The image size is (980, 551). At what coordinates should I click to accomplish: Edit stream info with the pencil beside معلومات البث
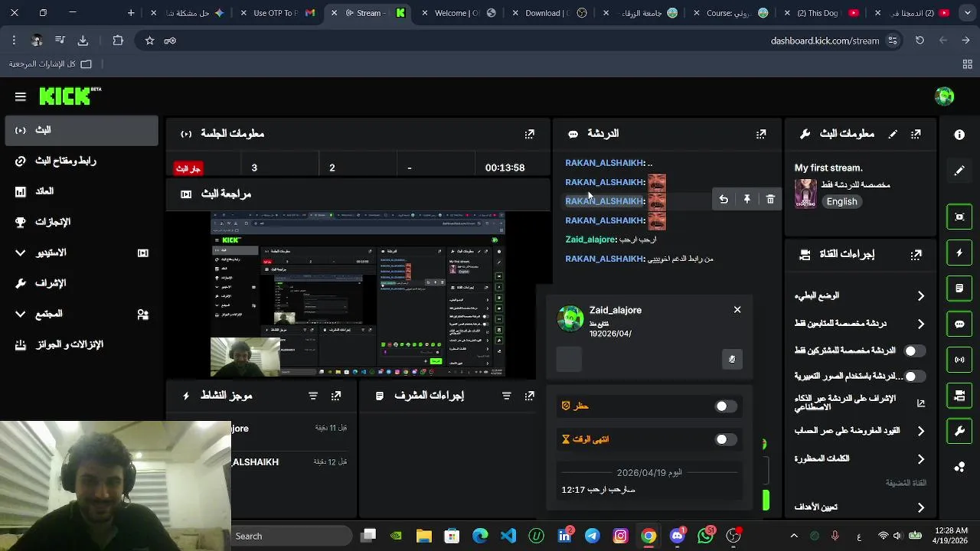tap(893, 134)
